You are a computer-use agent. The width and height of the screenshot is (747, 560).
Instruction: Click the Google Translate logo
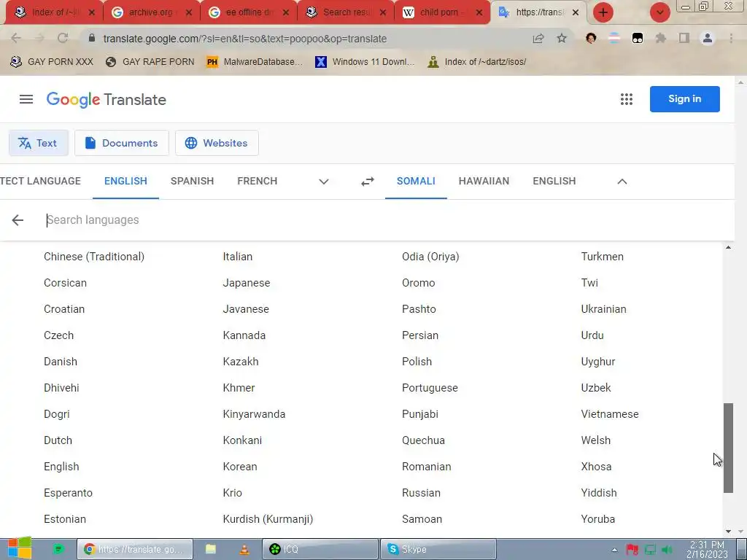click(x=107, y=99)
